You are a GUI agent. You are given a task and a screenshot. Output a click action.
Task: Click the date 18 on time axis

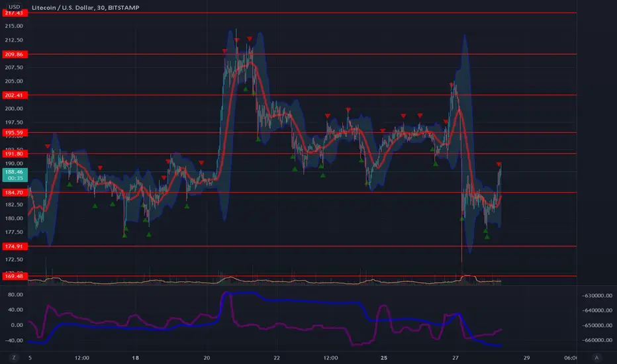(x=135, y=357)
